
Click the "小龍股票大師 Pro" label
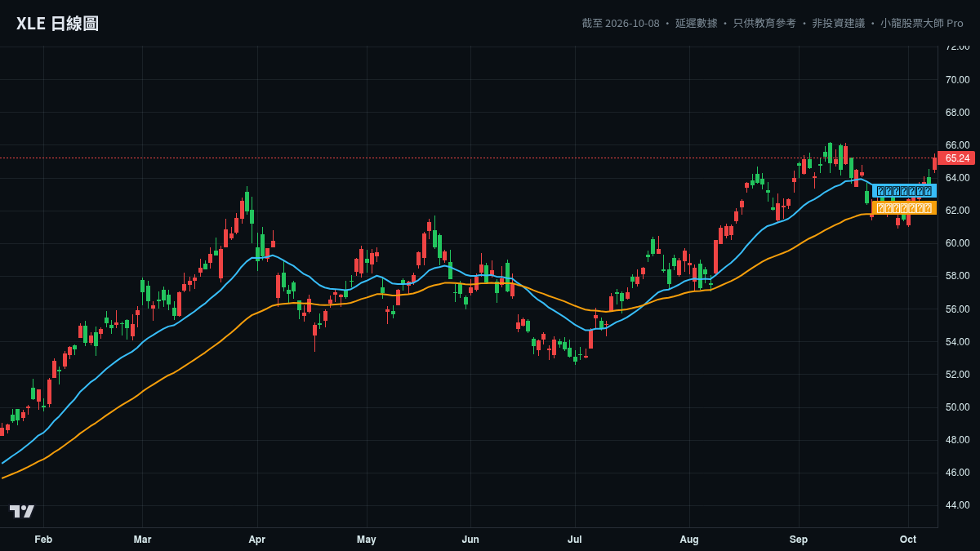tap(922, 24)
